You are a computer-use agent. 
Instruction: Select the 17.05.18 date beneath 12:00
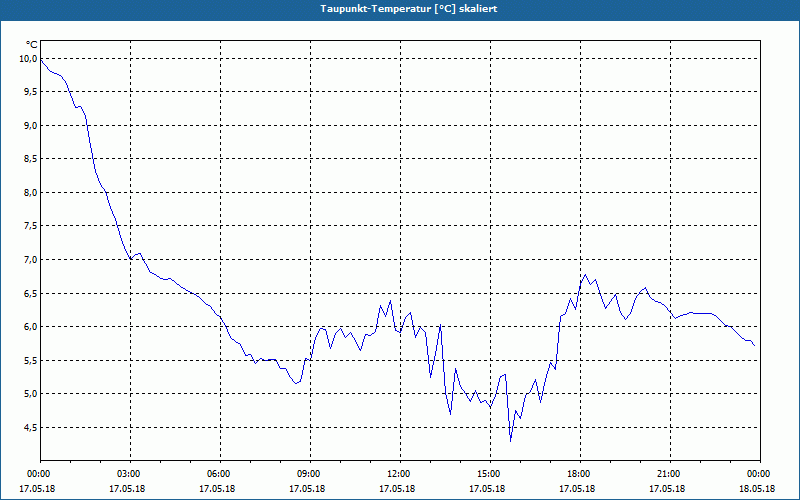coord(397,489)
